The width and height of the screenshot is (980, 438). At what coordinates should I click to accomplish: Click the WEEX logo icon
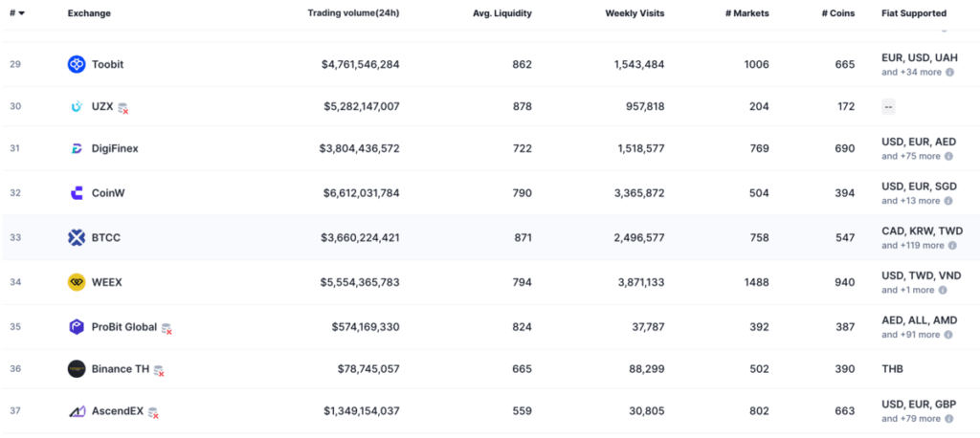(77, 282)
